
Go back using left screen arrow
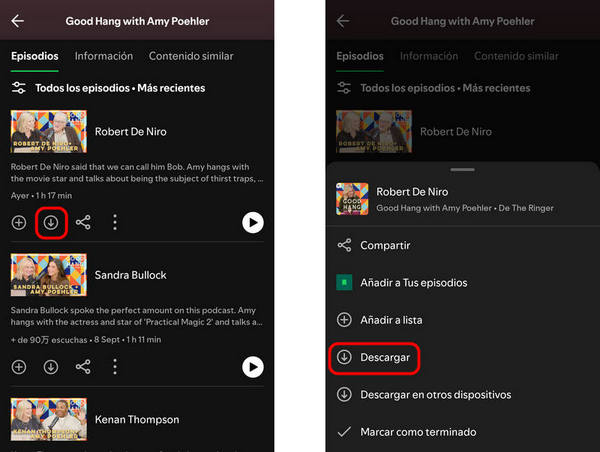click(x=18, y=21)
